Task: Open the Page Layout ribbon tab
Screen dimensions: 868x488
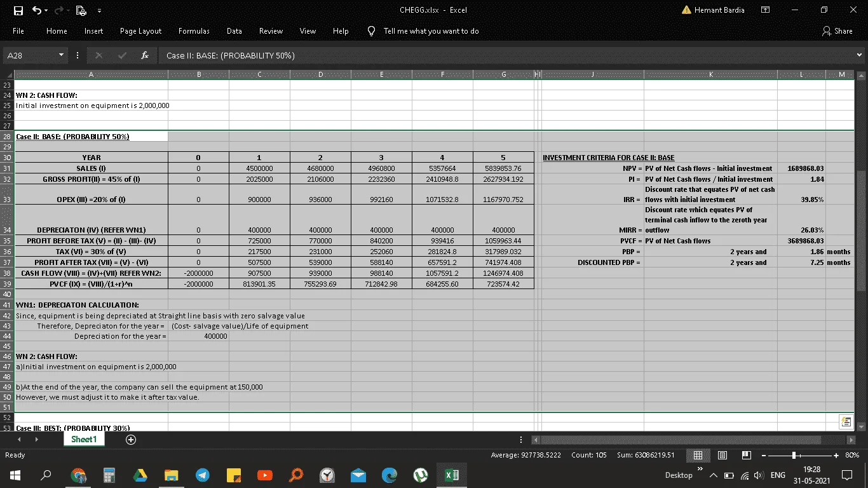Action: (140, 30)
